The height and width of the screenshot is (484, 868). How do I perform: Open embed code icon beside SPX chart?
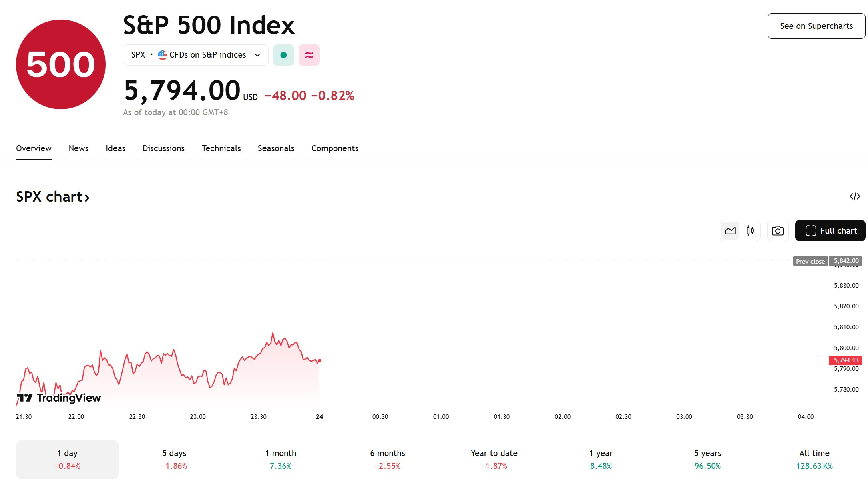(x=855, y=196)
